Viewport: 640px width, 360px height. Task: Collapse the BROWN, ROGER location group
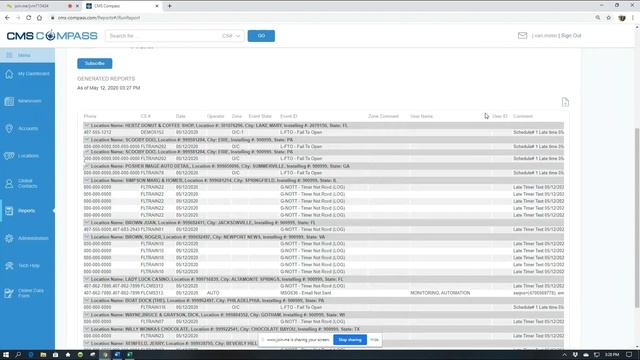point(86,236)
